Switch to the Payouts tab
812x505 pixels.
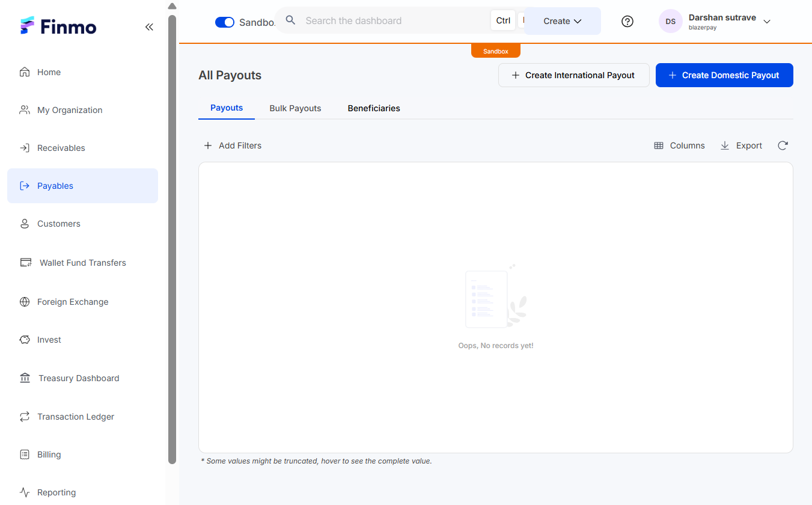227,108
